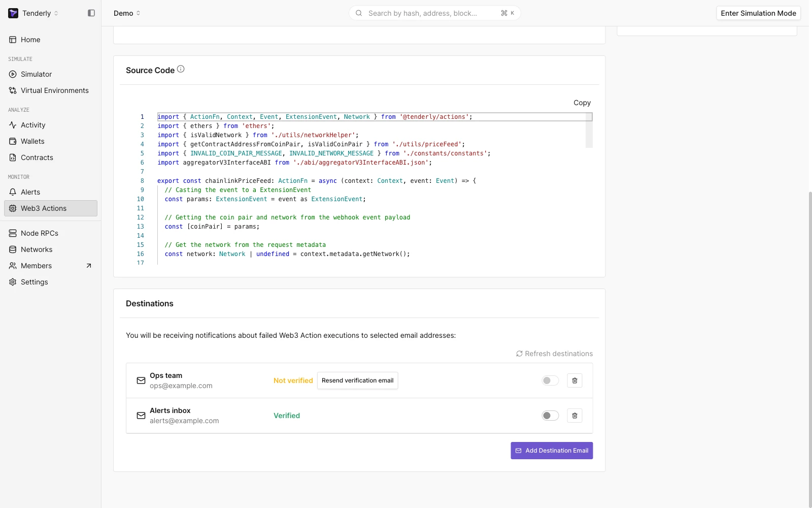Open Virtual Environments section
812x508 pixels.
click(x=50, y=90)
